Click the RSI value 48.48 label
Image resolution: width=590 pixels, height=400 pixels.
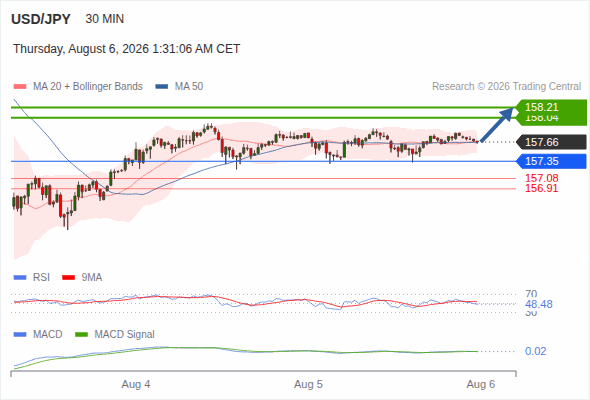[539, 304]
